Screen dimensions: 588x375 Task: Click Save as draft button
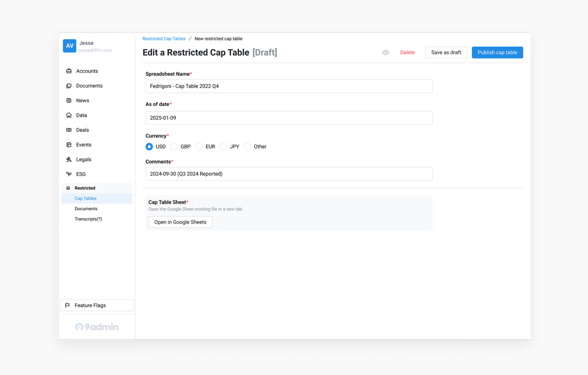446,52
